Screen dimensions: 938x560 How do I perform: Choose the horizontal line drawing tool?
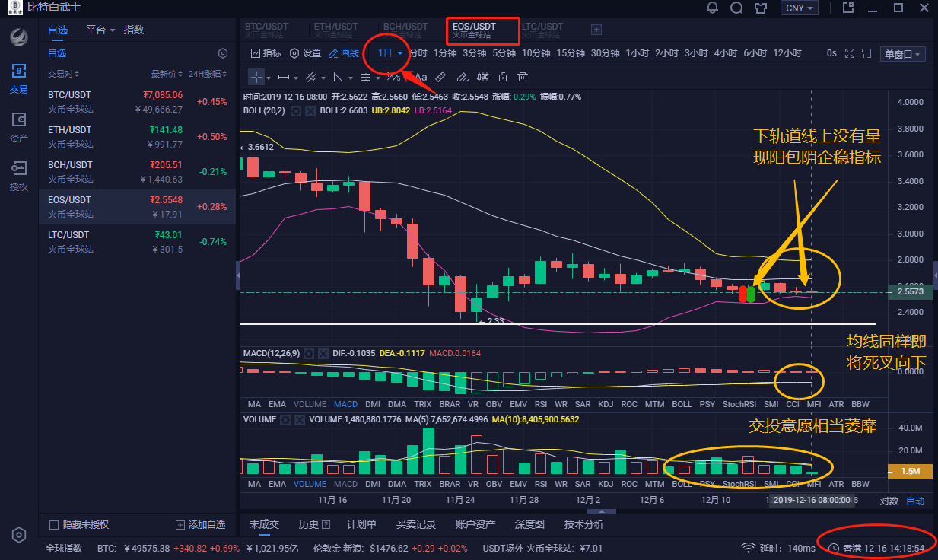pos(284,77)
